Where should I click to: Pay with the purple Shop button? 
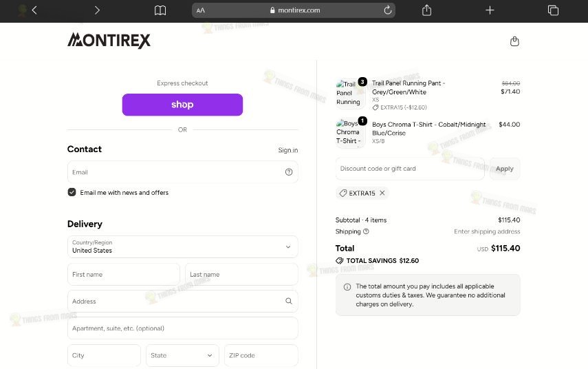point(182,105)
